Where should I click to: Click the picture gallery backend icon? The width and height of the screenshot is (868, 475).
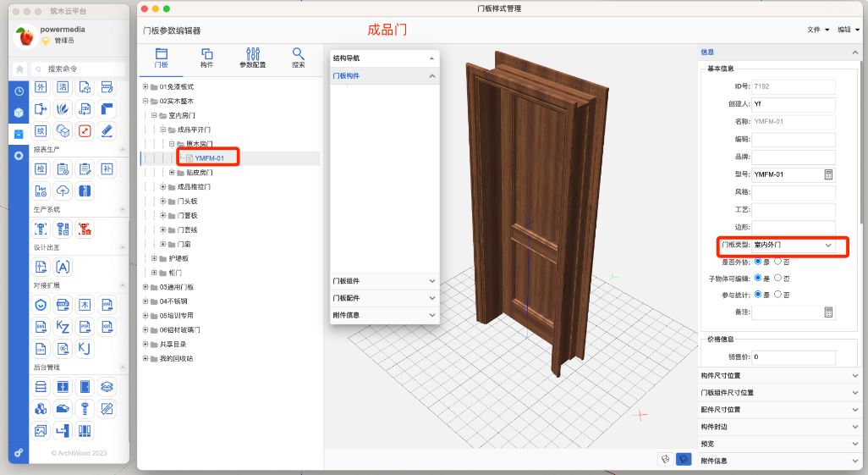click(41, 430)
